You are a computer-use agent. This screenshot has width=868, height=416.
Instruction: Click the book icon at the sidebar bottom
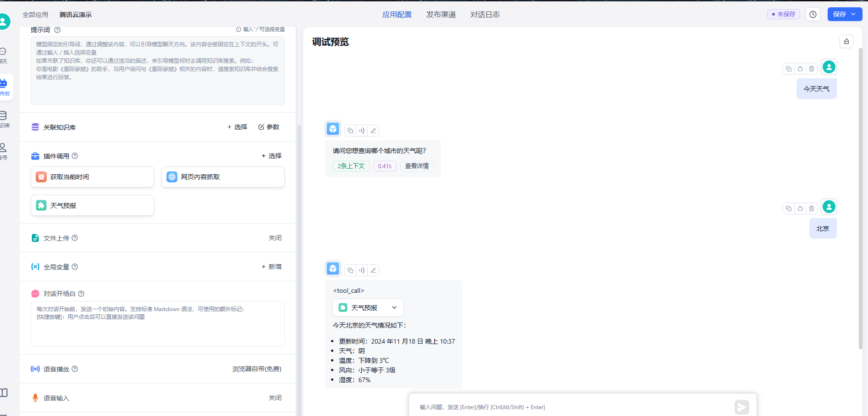coord(4,393)
